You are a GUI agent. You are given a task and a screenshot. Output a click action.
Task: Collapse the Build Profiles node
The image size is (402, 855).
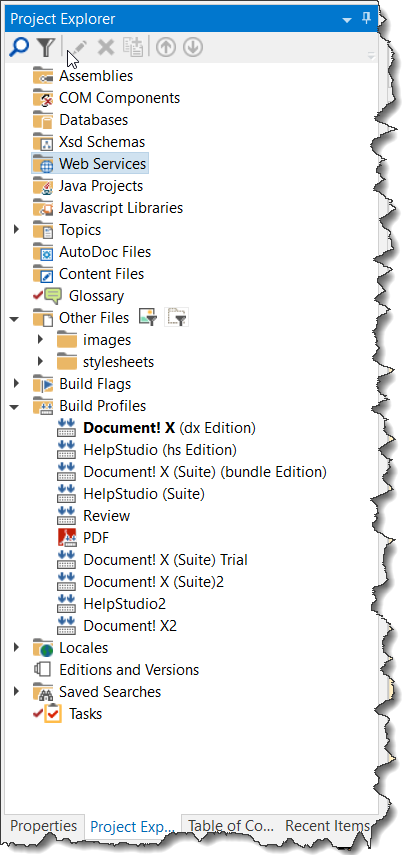coord(15,406)
